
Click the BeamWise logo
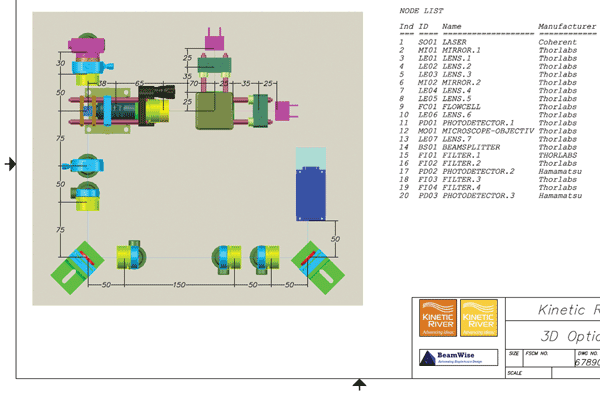[x=458, y=358]
